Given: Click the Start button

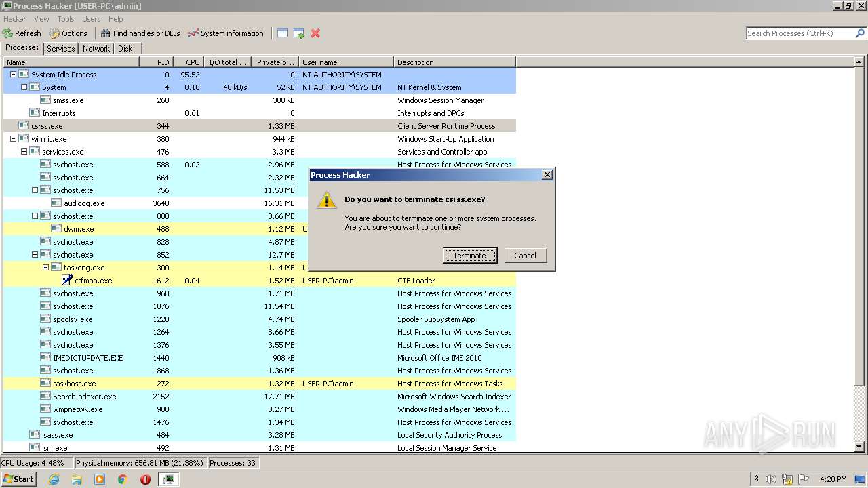Looking at the screenshot, I should click(x=18, y=479).
